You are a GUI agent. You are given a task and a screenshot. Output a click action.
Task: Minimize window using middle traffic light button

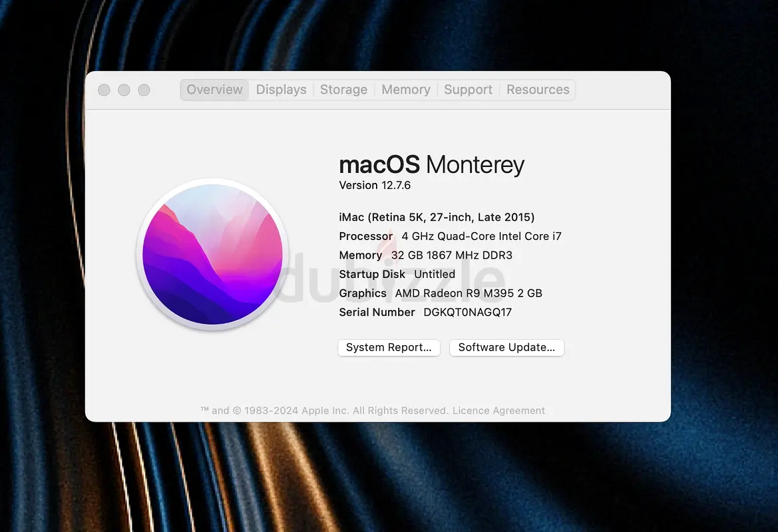[124, 90]
